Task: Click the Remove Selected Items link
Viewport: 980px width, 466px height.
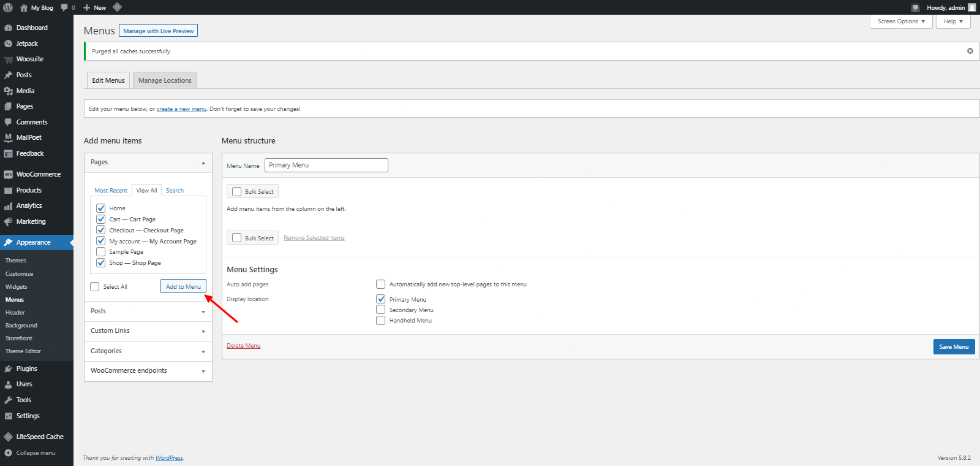Action: [314, 238]
